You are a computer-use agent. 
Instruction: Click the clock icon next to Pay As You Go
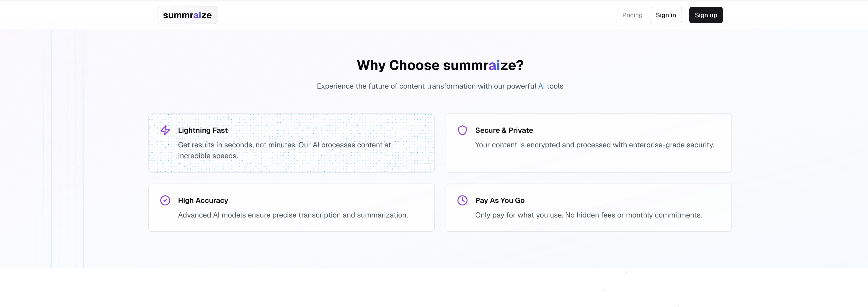[x=462, y=200]
